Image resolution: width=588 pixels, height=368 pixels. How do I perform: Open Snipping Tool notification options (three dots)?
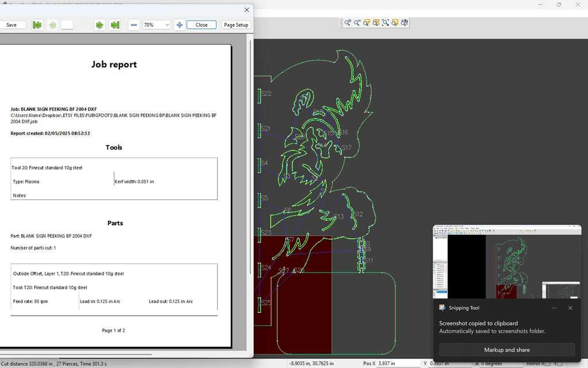click(x=554, y=308)
